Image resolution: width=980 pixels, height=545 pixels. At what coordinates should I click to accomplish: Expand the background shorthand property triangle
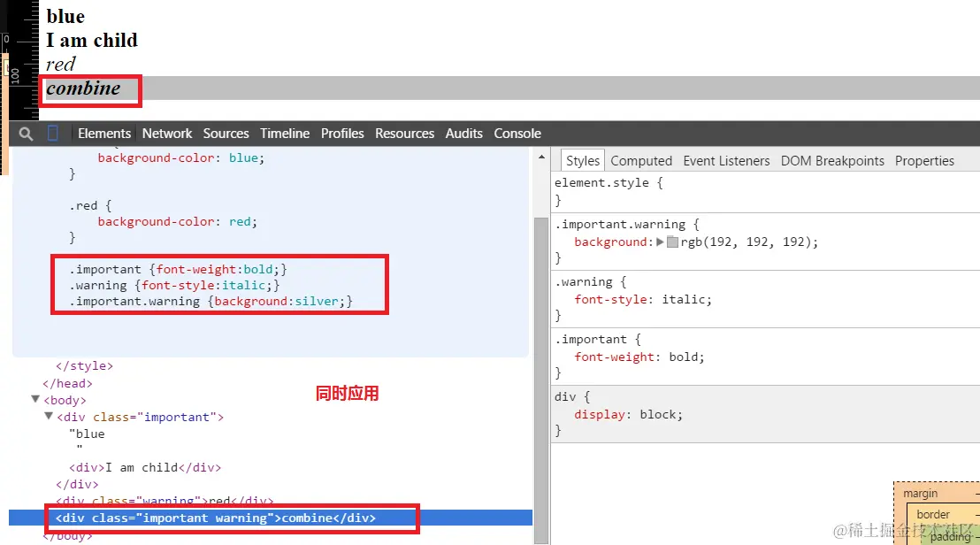point(659,242)
